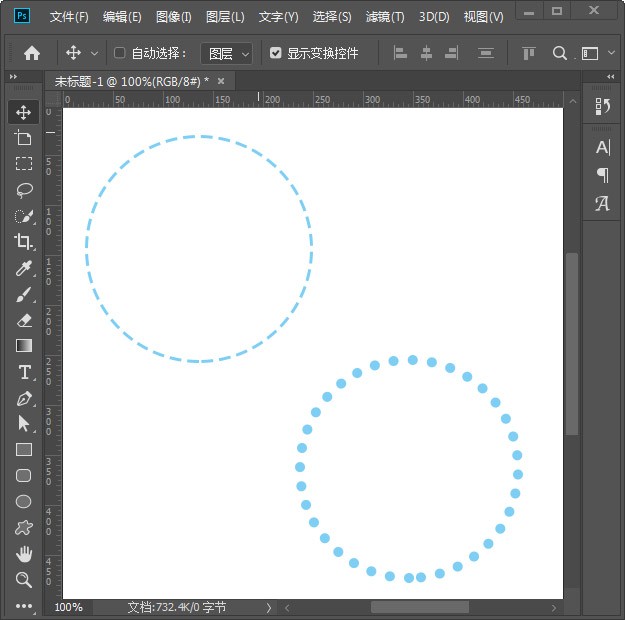Select the Brush tool
Image resolution: width=625 pixels, height=620 pixels.
(24, 295)
